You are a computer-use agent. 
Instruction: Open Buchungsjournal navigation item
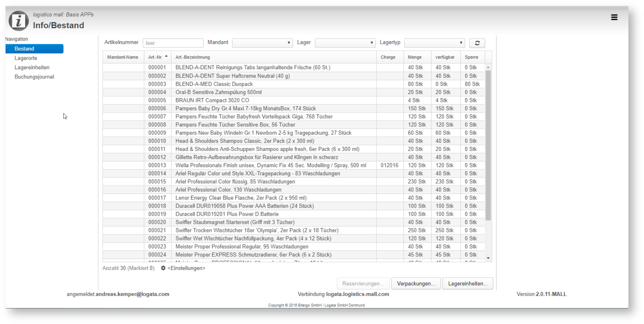click(x=34, y=77)
